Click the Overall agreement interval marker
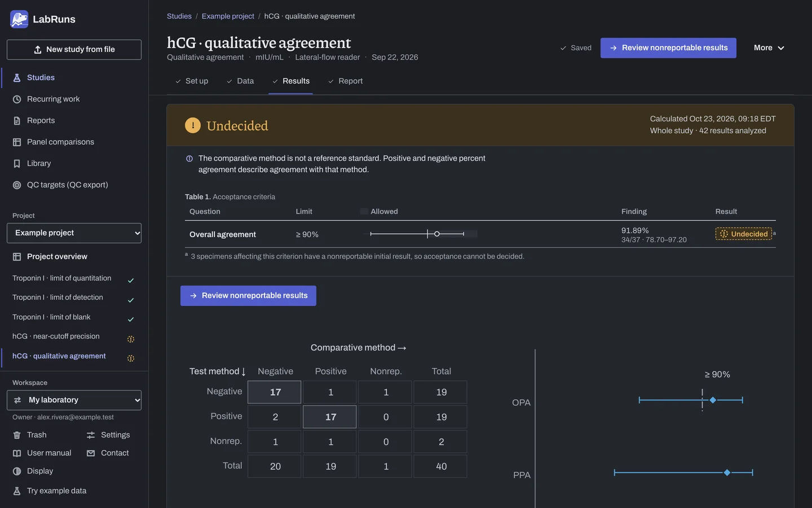This screenshot has width=812, height=508. (437, 234)
